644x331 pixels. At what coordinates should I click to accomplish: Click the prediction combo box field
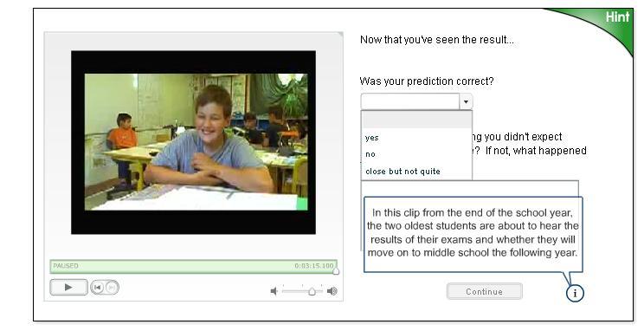tap(410, 101)
